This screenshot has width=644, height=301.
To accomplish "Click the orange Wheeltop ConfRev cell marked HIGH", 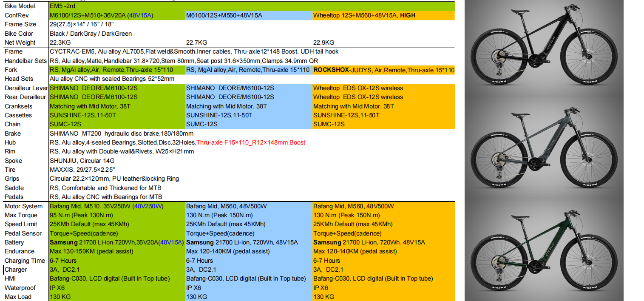I will [364, 15].
